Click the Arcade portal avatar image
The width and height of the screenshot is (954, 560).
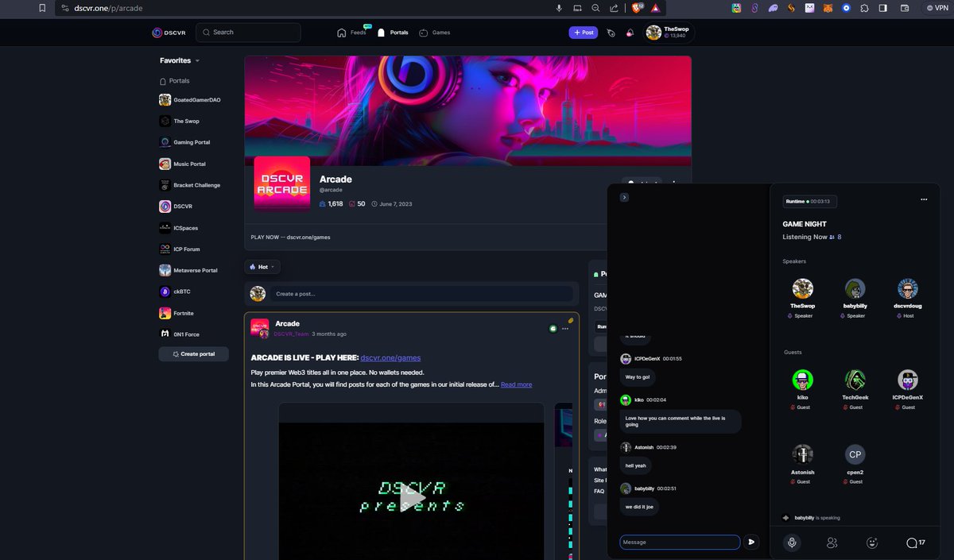(x=282, y=183)
